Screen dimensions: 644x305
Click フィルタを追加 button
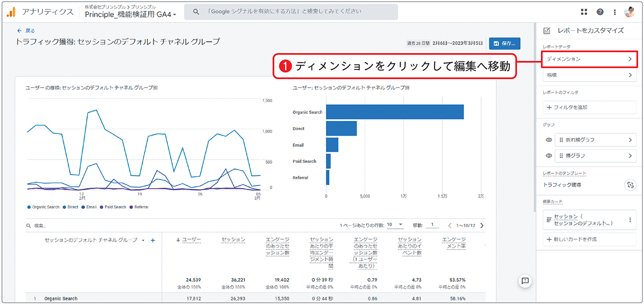[x=589, y=107]
